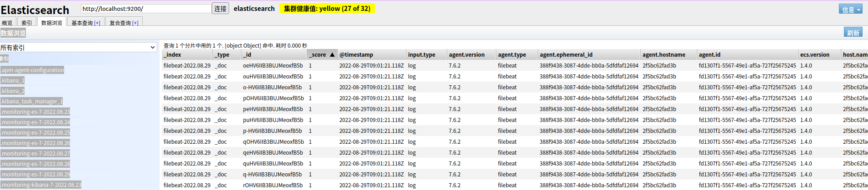The image size is (868, 190).
Task: Open document row quHV6IIB3BUJMeoxfB5b
Action: click(x=514, y=163)
